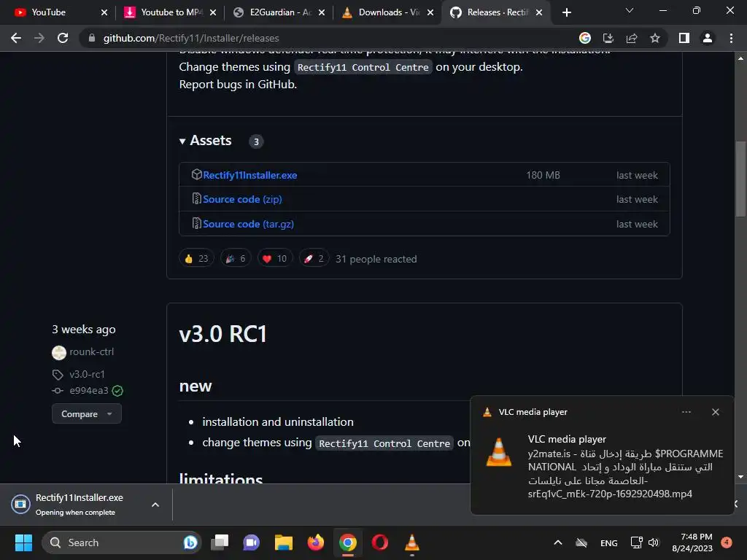Screen dimensions: 747x560
Task: Open the v3.0 RC1 release title
Action: [222, 334]
